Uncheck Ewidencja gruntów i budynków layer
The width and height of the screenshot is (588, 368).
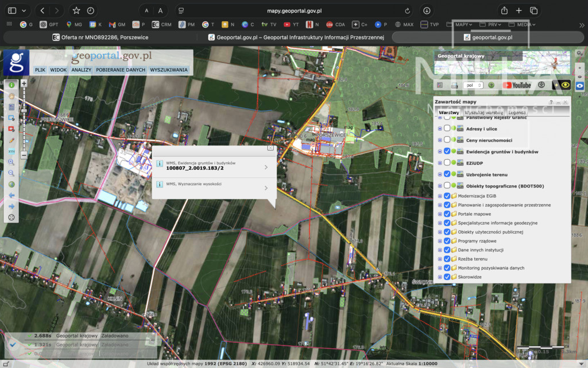point(447,151)
